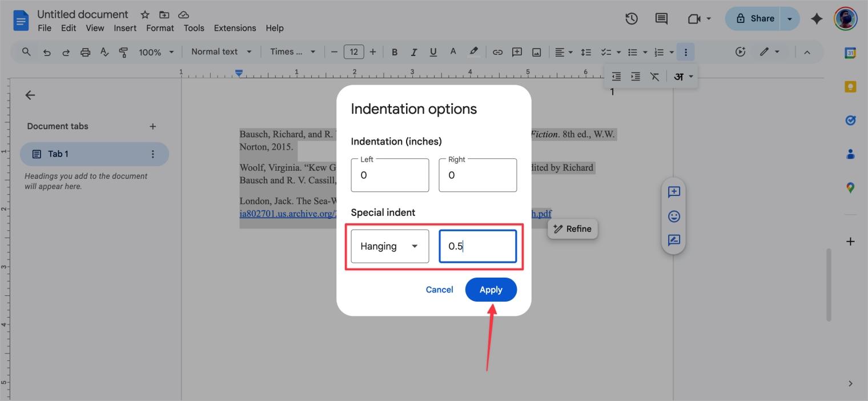The image size is (868, 401).
Task: Insert an image from the toolbar
Action: [x=536, y=51]
